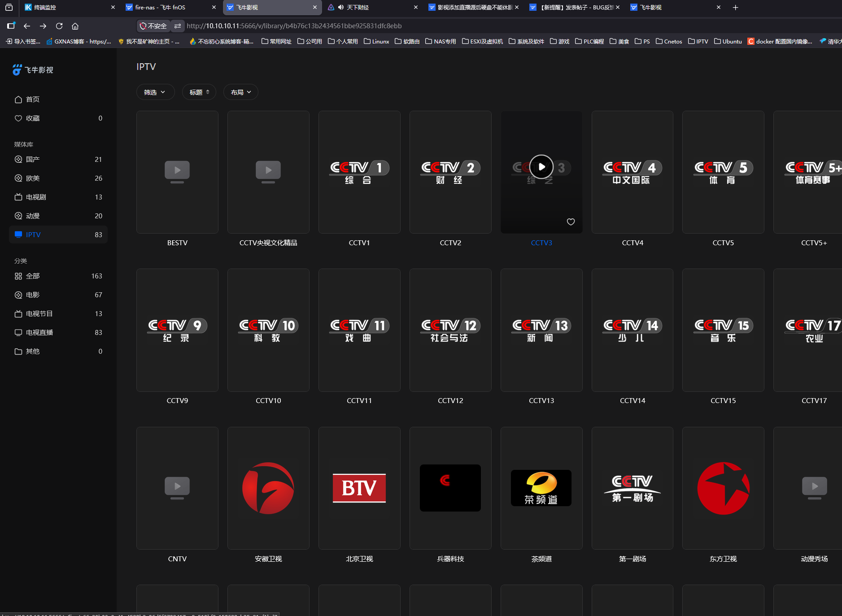842x616 pixels.
Task: Open the IPTV bookmarks folder
Action: click(698, 41)
